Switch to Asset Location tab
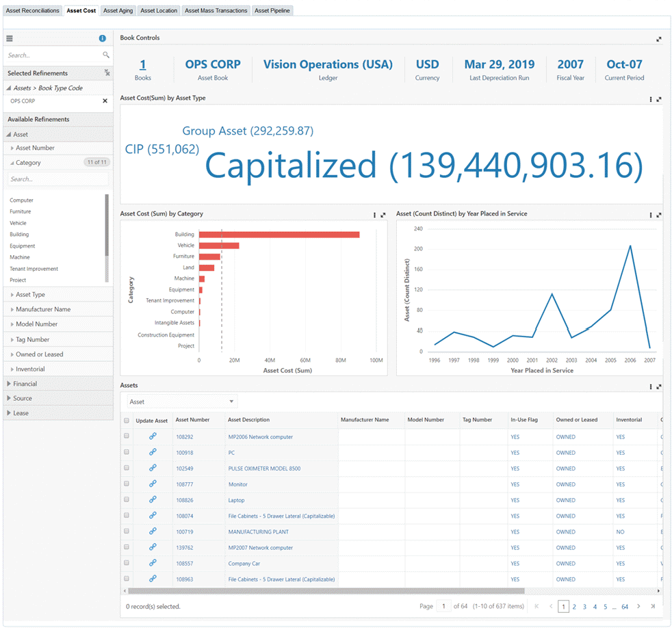Image resolution: width=672 pixels, height=630 pixels. tap(159, 10)
